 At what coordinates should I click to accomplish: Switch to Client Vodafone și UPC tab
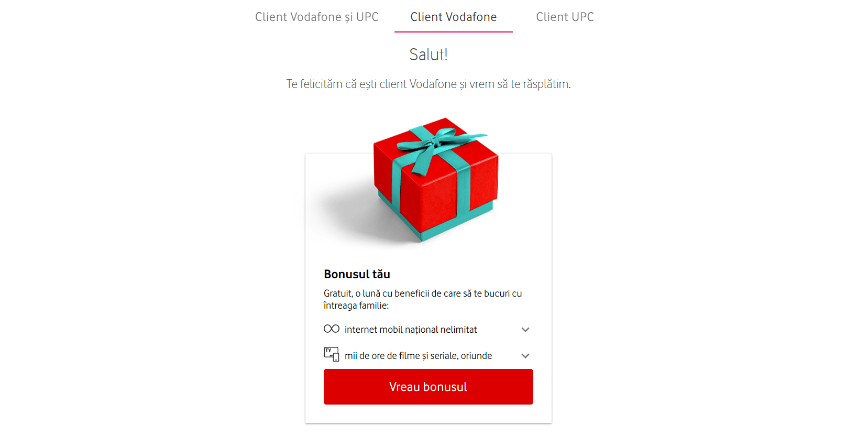(316, 17)
